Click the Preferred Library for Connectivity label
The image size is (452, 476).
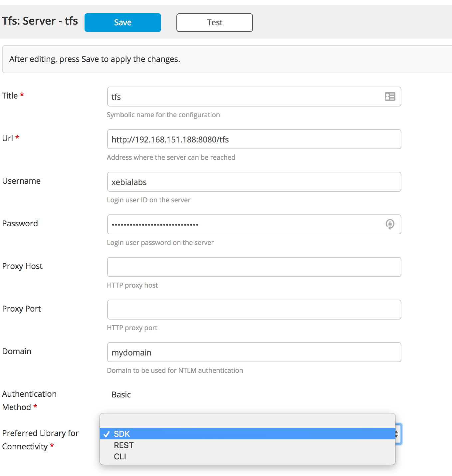coord(40,440)
